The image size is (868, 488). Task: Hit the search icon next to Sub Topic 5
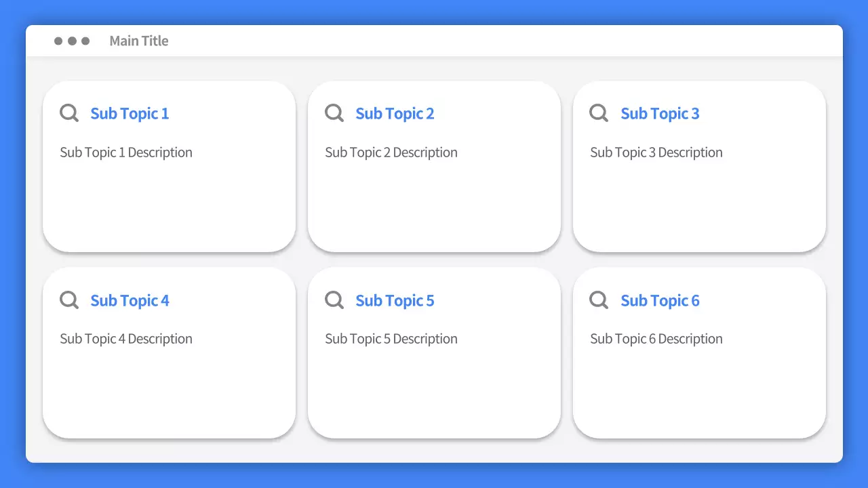334,300
